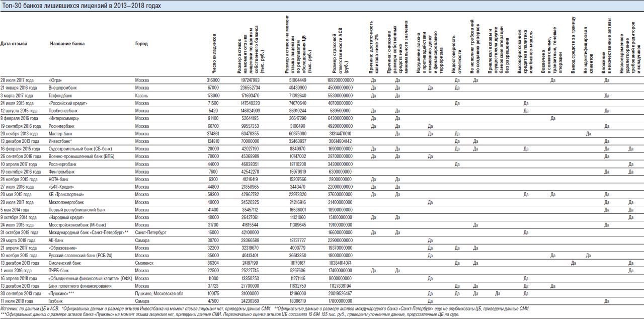Click depositor count 100175
The image size is (644, 319).
tap(213, 293)
